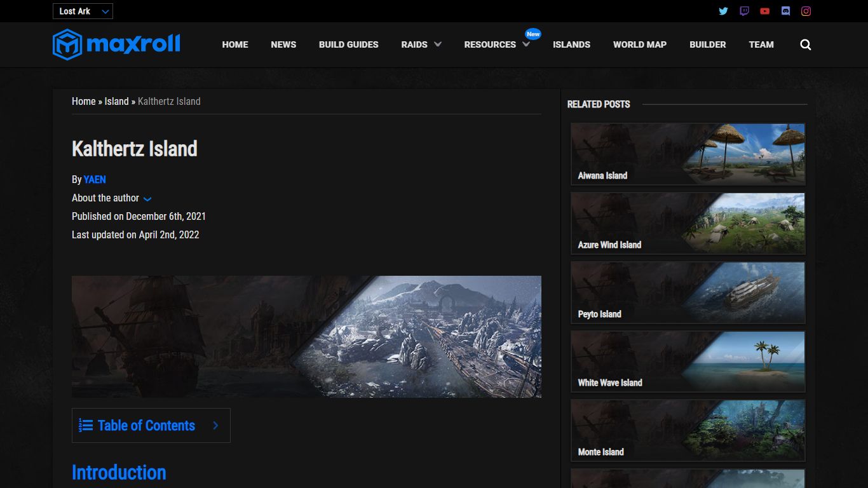
Task: Open the Discord social icon
Action: [x=785, y=11]
